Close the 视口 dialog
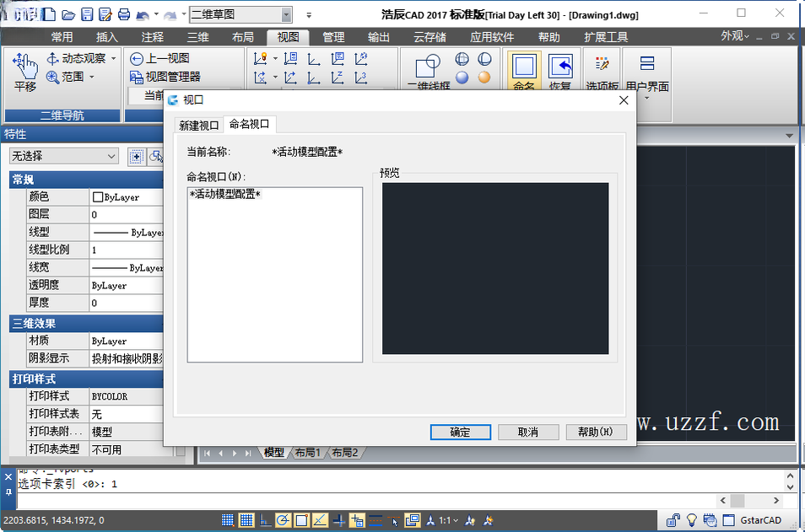The width and height of the screenshot is (805, 532). click(x=624, y=100)
